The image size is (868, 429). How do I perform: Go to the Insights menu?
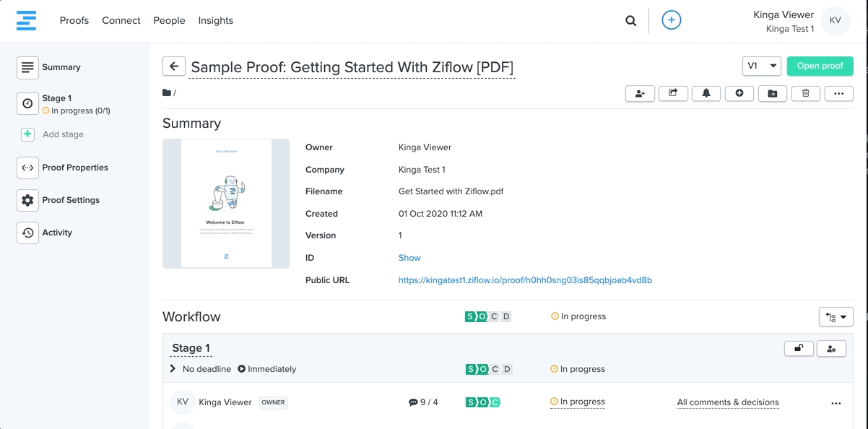tap(216, 20)
